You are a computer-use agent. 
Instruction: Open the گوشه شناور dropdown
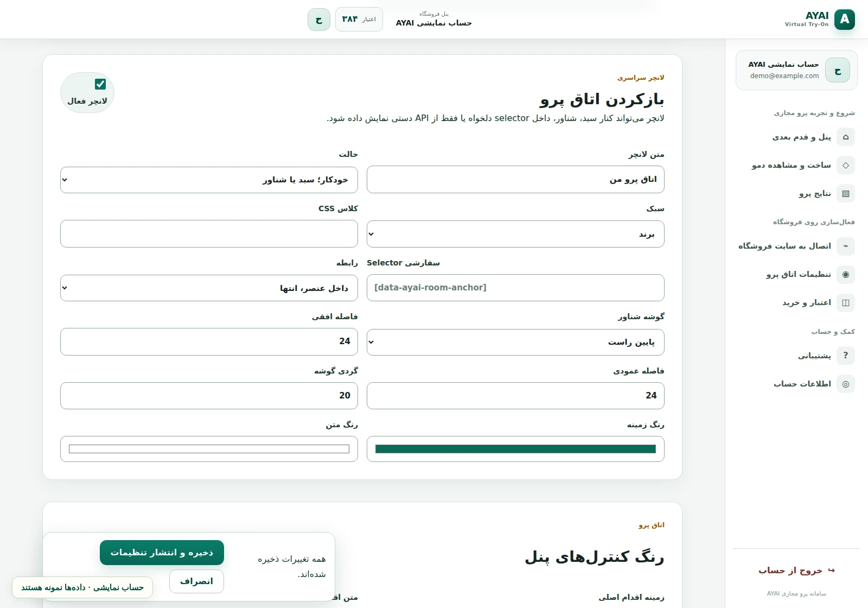515,342
